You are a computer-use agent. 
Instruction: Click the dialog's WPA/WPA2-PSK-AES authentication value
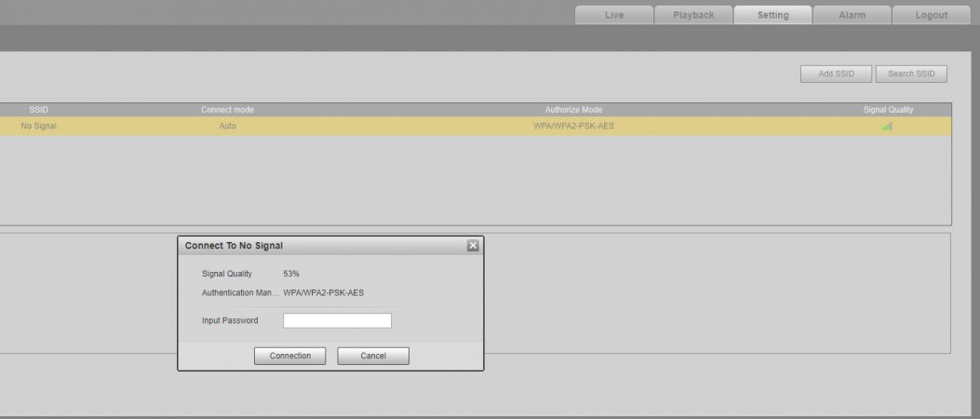click(323, 292)
